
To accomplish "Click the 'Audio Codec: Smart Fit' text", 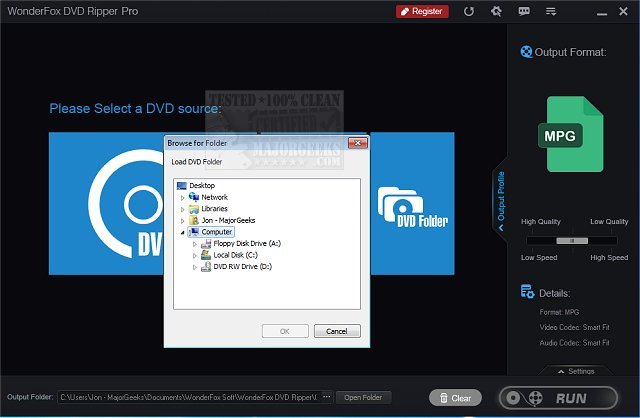I will [574, 343].
